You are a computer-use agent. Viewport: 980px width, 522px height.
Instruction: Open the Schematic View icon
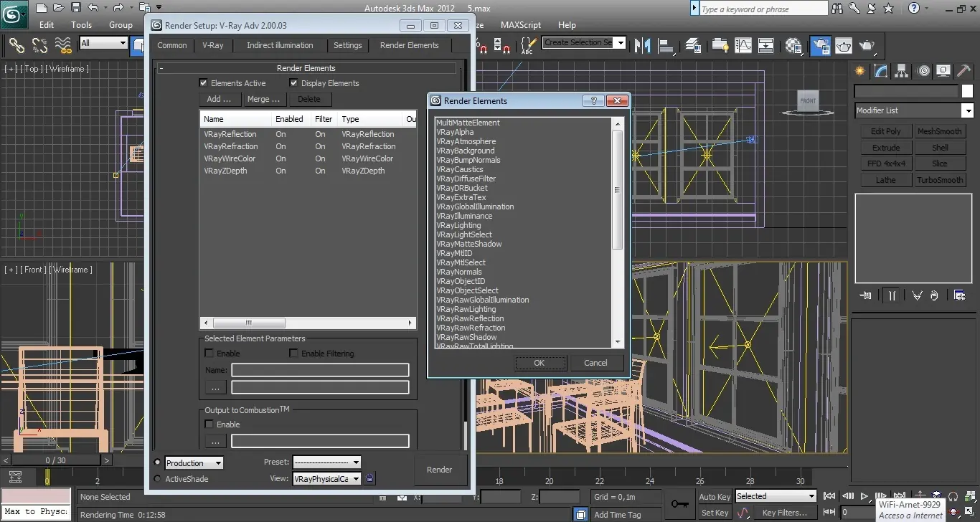[766, 45]
